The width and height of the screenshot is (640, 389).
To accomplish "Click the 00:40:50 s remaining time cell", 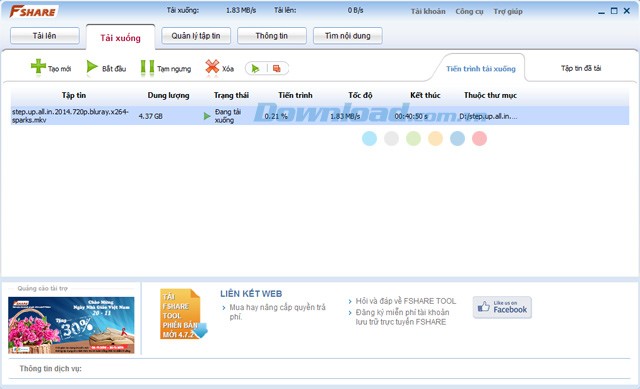I will [411, 116].
